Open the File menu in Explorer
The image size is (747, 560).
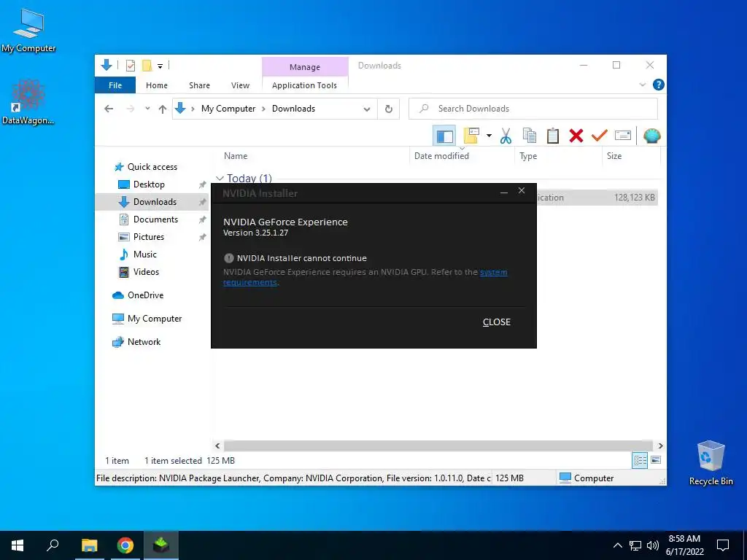click(115, 85)
